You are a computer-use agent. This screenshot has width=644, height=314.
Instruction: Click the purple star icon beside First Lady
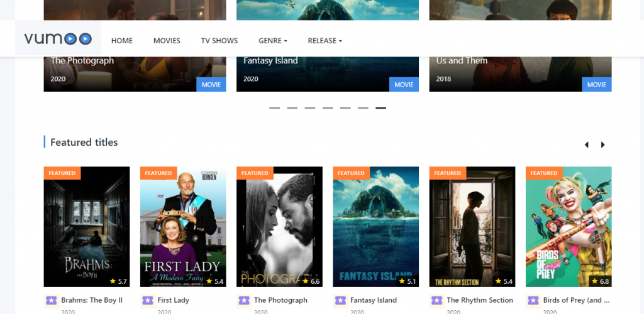click(x=148, y=300)
